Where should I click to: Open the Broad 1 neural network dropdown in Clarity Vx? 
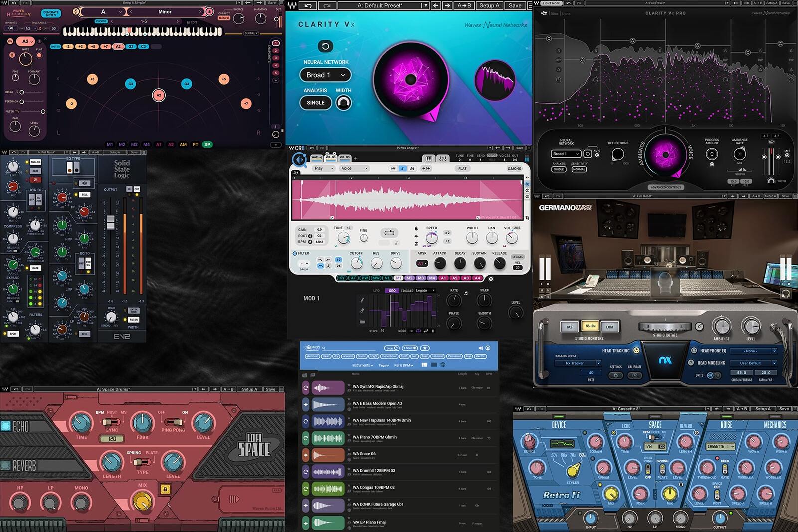(x=325, y=75)
